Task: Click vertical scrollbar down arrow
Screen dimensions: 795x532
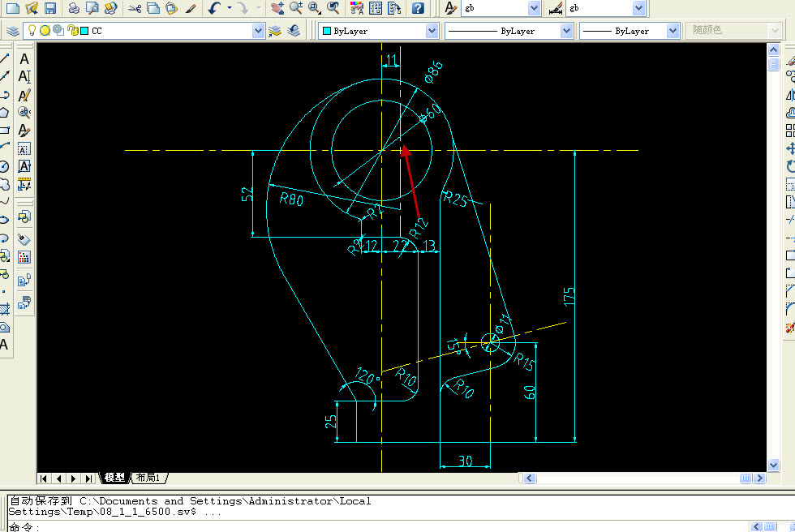Action: coord(773,466)
